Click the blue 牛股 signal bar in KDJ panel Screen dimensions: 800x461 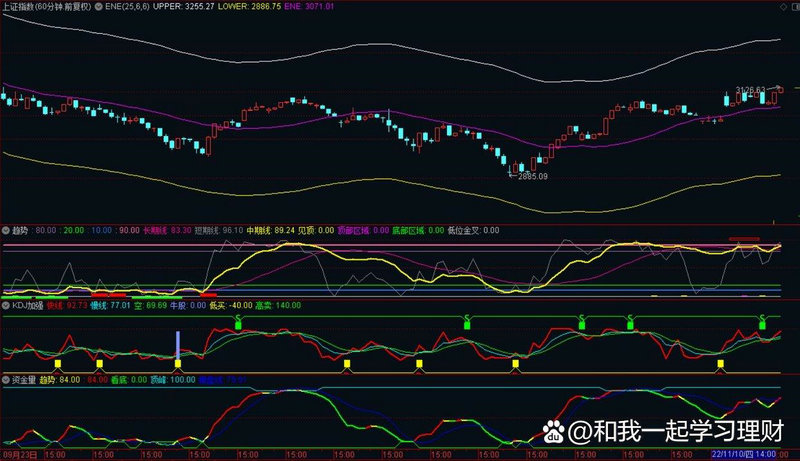pos(178,345)
